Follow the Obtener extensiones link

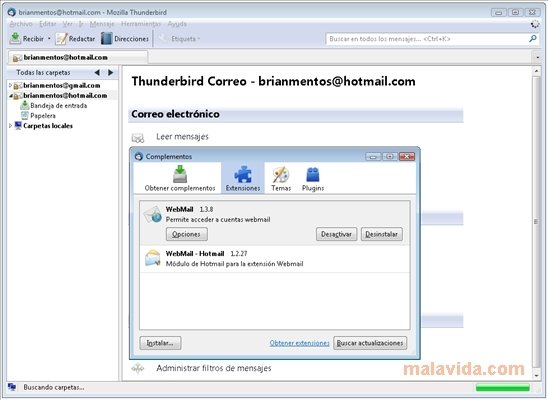300,343
